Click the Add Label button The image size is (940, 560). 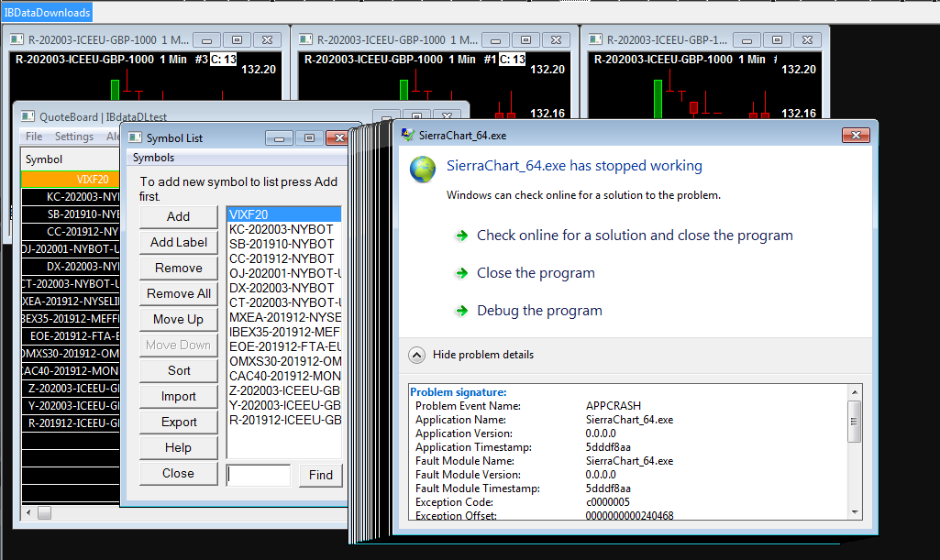(178, 243)
